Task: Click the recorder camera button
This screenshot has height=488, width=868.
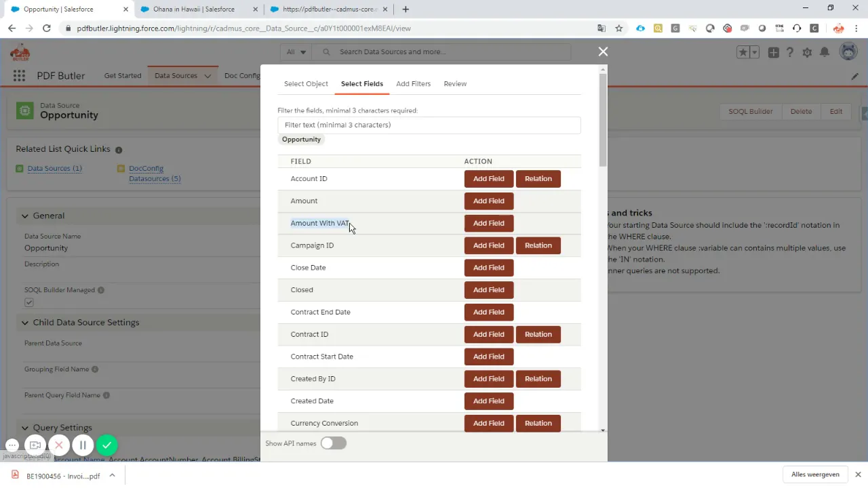Action: tap(35, 445)
